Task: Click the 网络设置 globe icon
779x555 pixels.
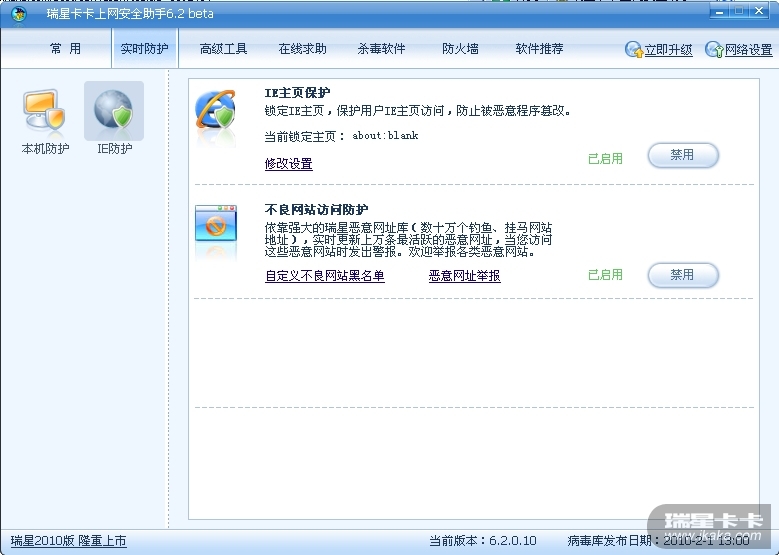Action: coord(714,49)
